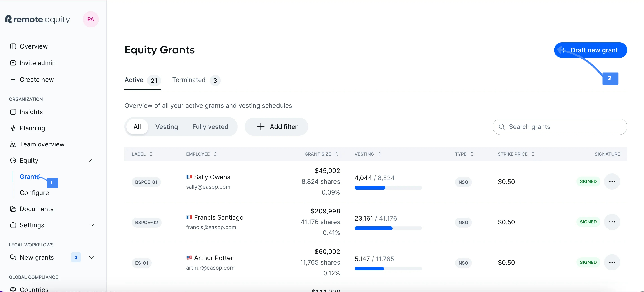Collapse the Equity section chevron
This screenshot has height=292, width=644.
[x=92, y=161]
